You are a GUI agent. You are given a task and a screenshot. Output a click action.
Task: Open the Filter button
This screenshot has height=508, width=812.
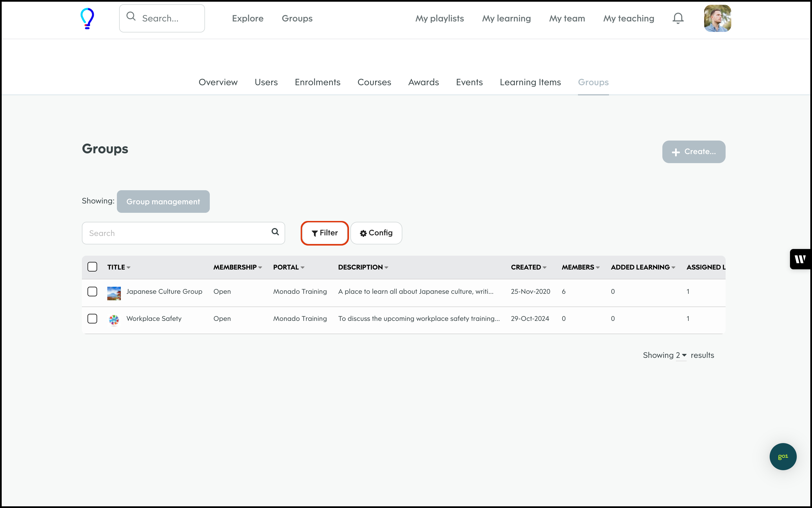[324, 233]
